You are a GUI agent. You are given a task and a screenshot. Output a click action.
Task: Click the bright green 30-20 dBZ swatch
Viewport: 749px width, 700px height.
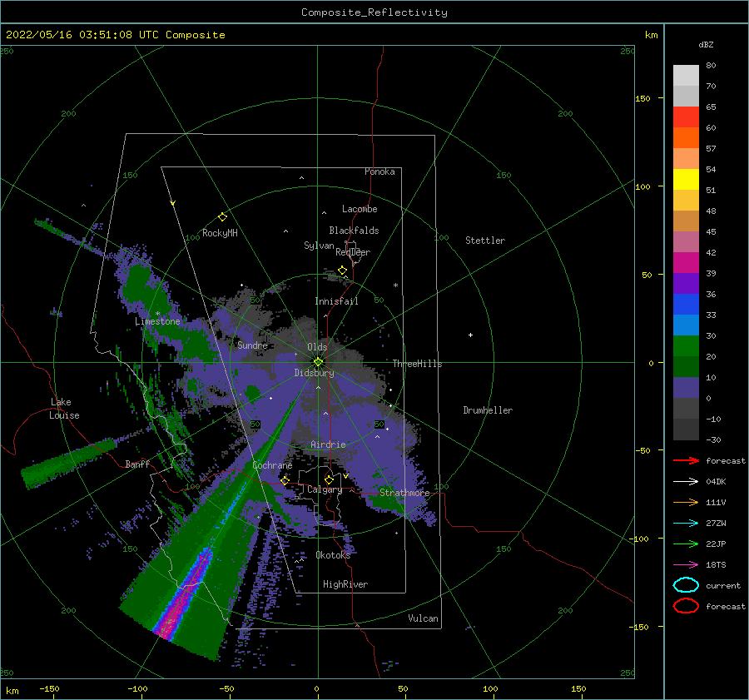686,346
